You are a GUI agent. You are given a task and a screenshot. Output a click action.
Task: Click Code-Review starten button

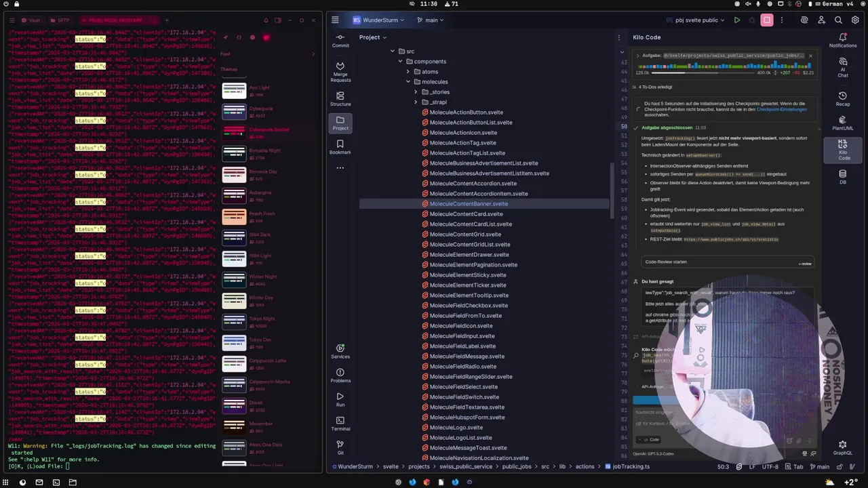coord(728,262)
